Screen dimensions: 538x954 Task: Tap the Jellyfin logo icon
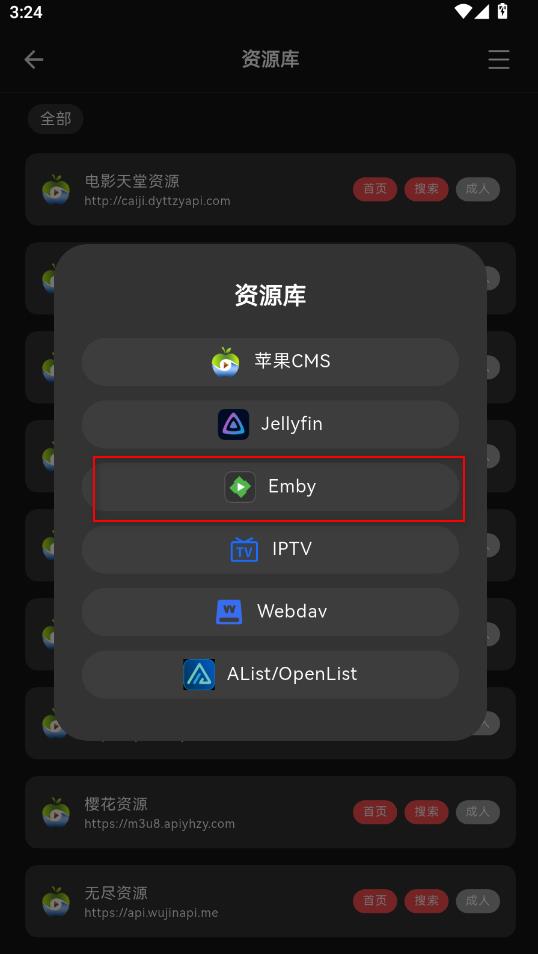tap(234, 424)
